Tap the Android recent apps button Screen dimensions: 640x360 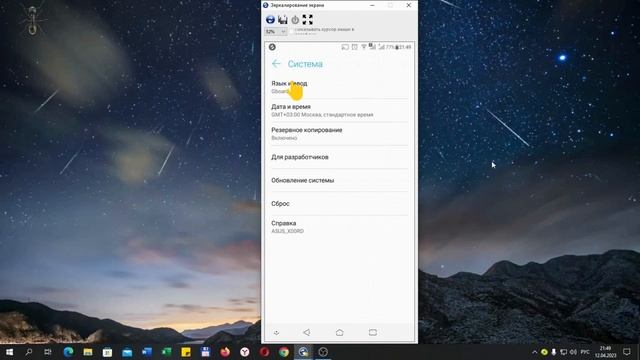coord(373,333)
